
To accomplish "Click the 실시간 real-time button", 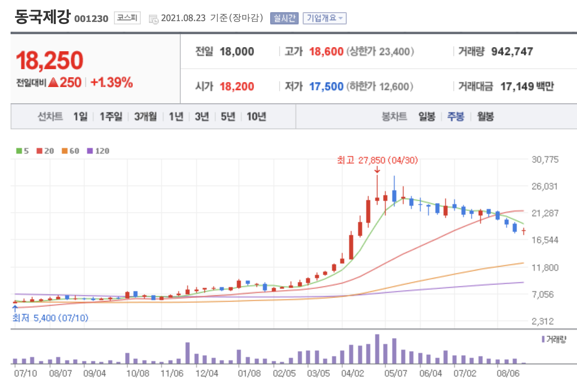I will click(x=284, y=18).
